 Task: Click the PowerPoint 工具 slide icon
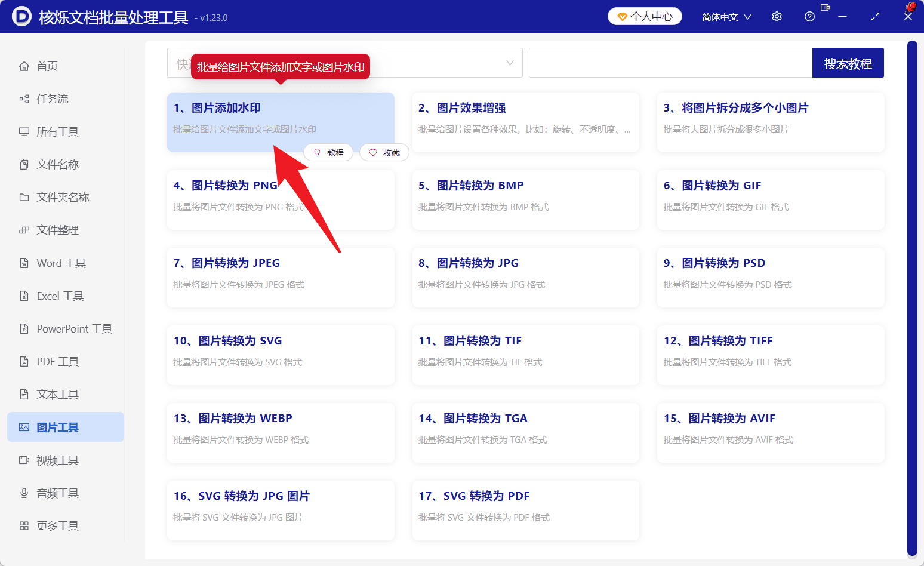coord(24,329)
